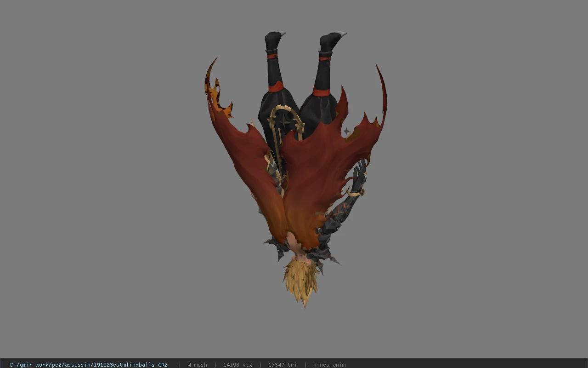Click the 'nincs anim' status entry

click(329, 365)
